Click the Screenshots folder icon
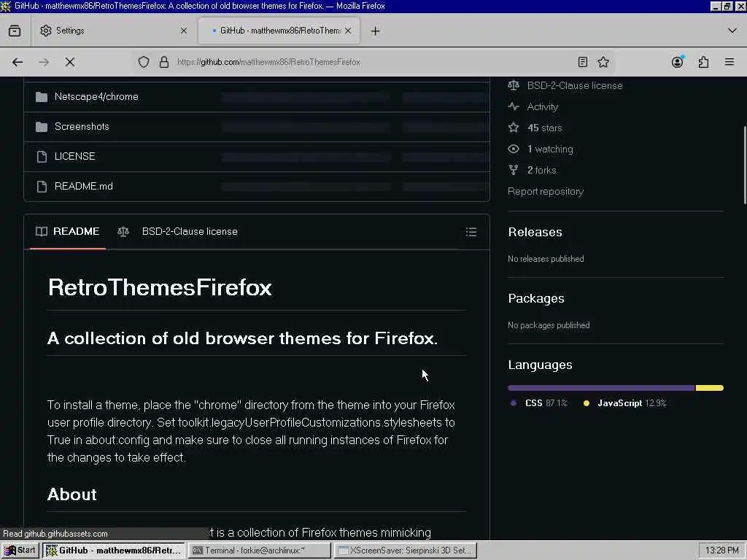The height and width of the screenshot is (560, 747). point(42,127)
